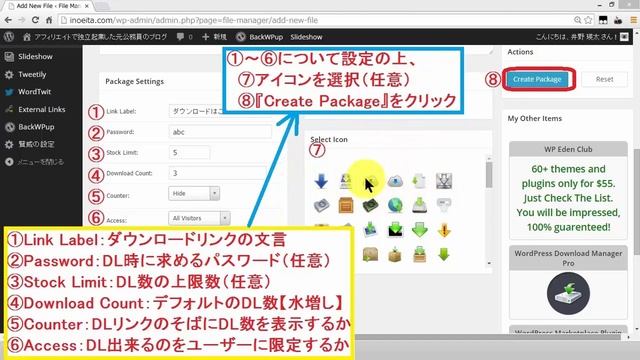Pick the small green down-arrow in bottom row
This screenshot has height=360, width=640.
(x=444, y=254)
